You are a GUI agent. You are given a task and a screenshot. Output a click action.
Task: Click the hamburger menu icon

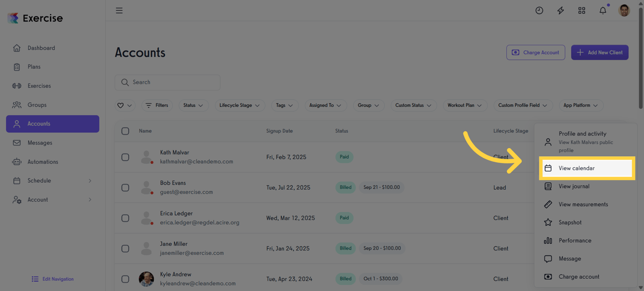click(119, 10)
